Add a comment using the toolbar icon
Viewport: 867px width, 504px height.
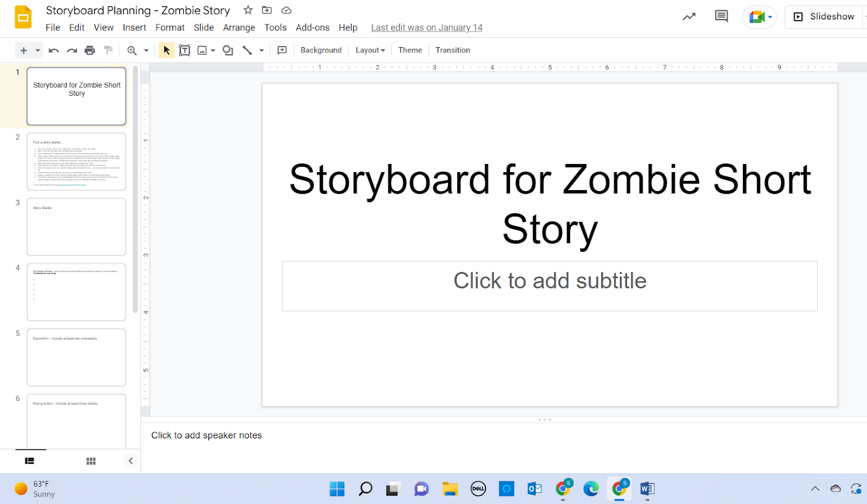[282, 50]
